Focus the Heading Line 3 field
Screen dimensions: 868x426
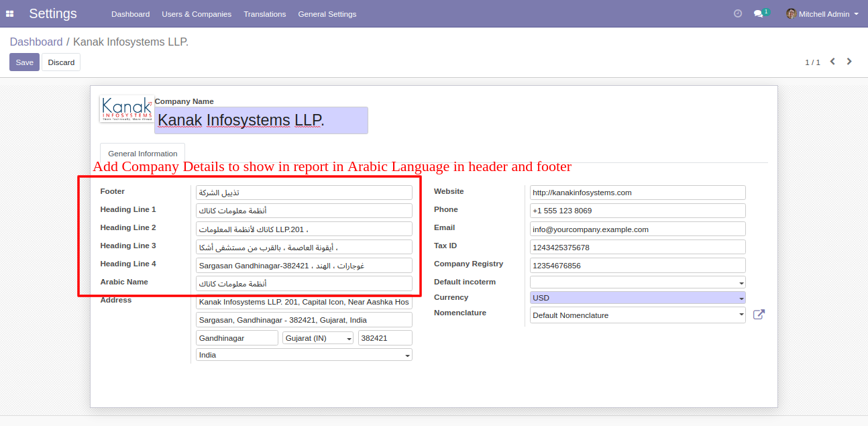304,247
